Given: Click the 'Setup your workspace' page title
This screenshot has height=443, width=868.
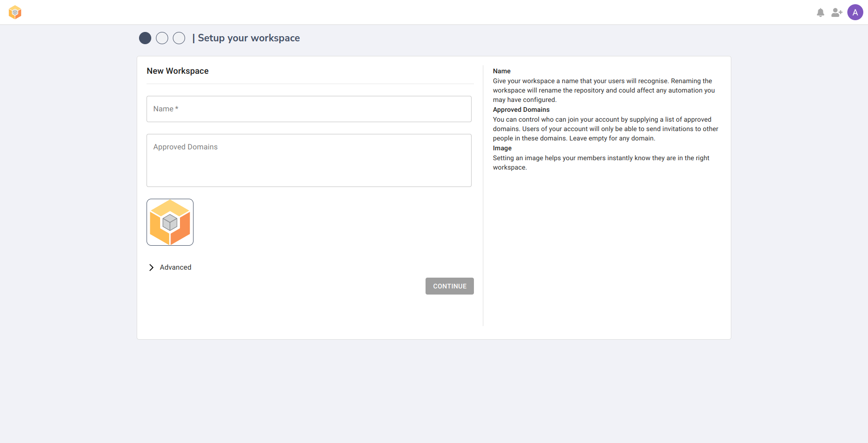Looking at the screenshot, I should coord(248,38).
